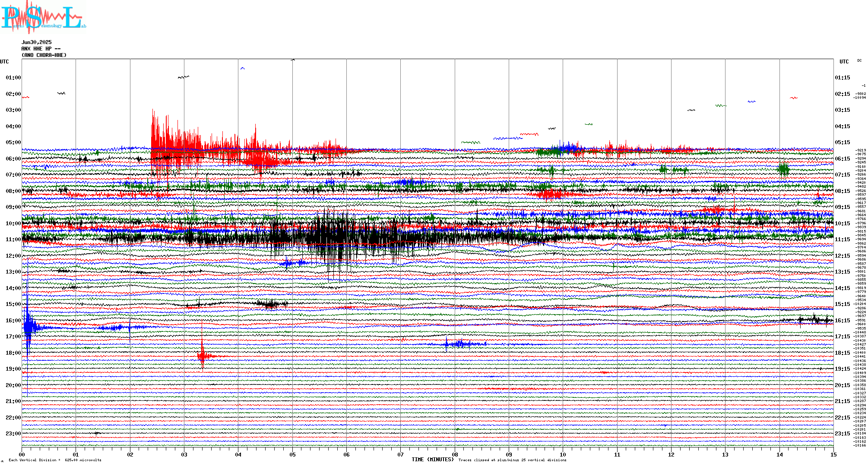
Task: Select the date text Jun30,2025
Action: coord(36,42)
